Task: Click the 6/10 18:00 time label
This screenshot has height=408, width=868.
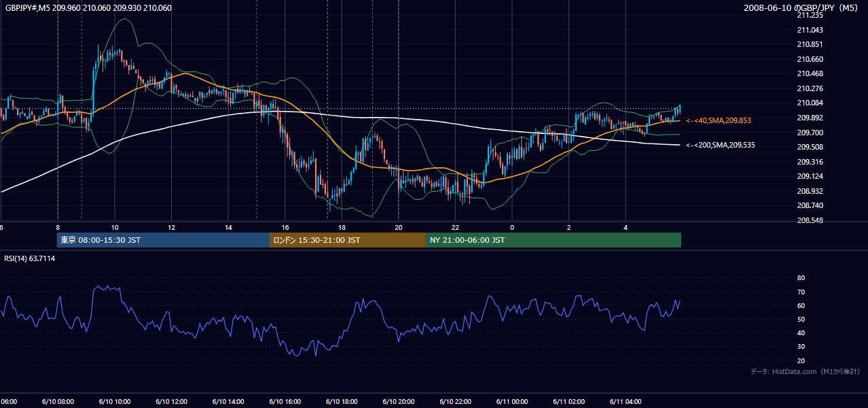Action: (x=341, y=402)
